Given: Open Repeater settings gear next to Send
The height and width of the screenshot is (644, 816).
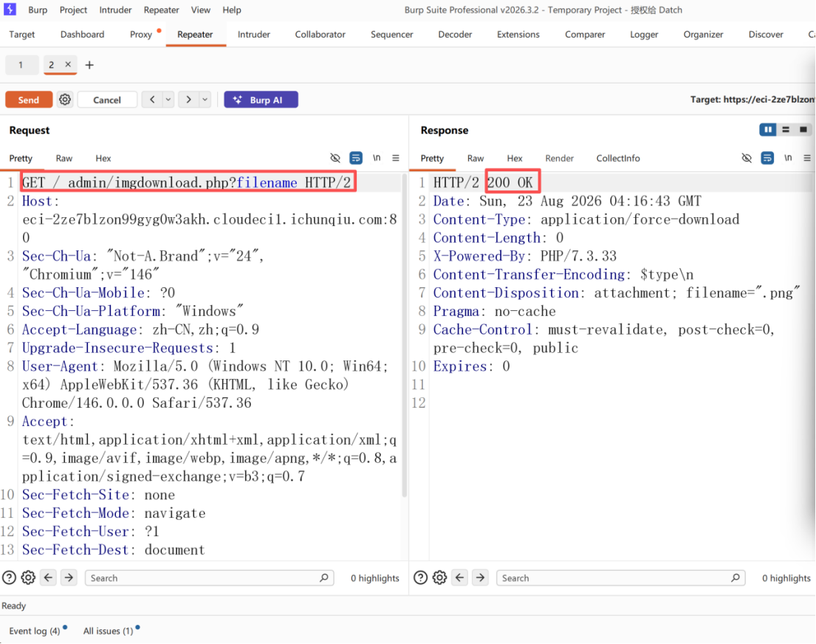Looking at the screenshot, I should (65, 100).
